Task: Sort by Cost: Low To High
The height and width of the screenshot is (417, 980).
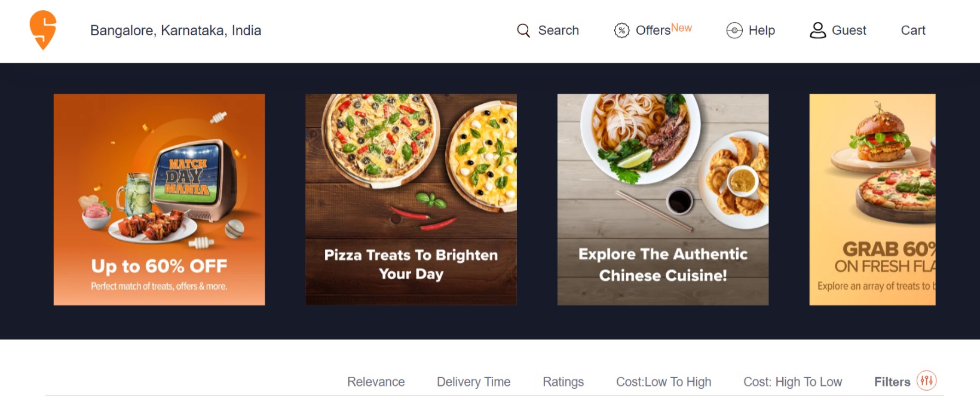Action: coord(663,382)
